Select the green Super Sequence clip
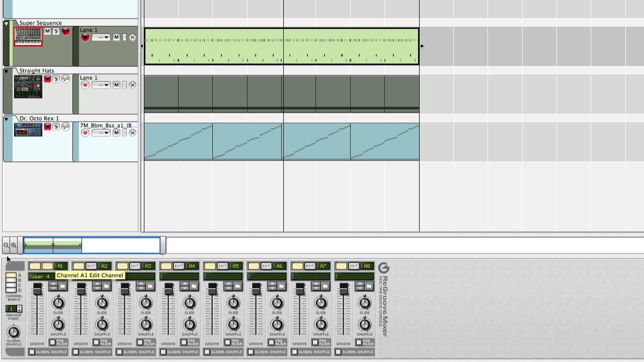Viewport: 644px width, 362px height. [282, 46]
